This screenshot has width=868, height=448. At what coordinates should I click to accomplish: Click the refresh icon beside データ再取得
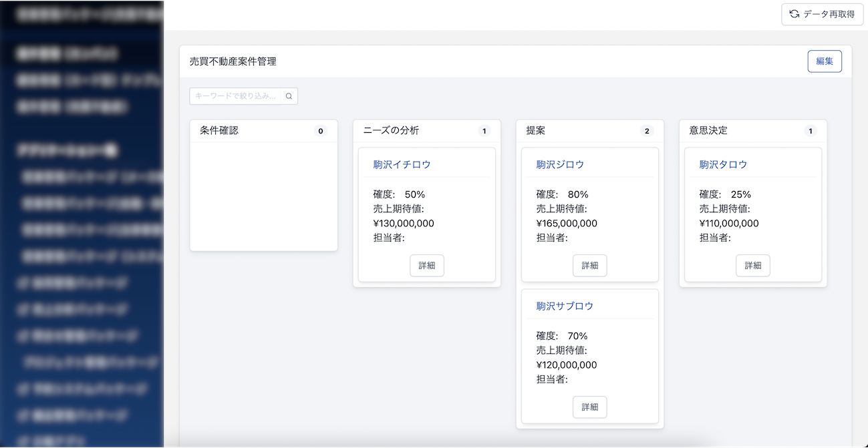click(x=794, y=14)
